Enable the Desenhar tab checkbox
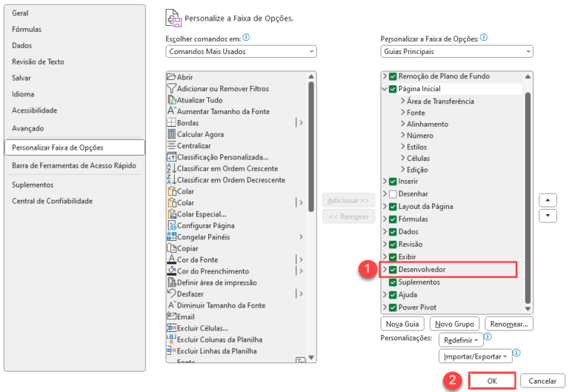This screenshot has width=569, height=392. pos(392,194)
